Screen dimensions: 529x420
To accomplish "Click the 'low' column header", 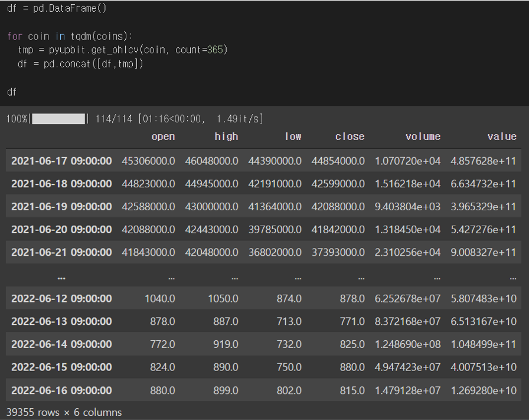I will pyautogui.click(x=293, y=136).
